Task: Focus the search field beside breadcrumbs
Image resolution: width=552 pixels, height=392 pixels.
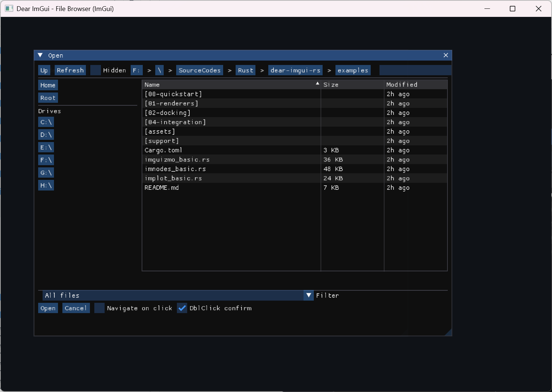Action: 415,70
